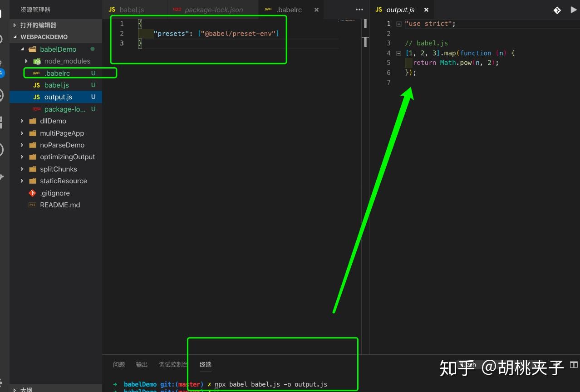Switch to the .babelrc editor tab
Image resolution: width=580 pixels, height=392 pixels.
pyautogui.click(x=289, y=10)
